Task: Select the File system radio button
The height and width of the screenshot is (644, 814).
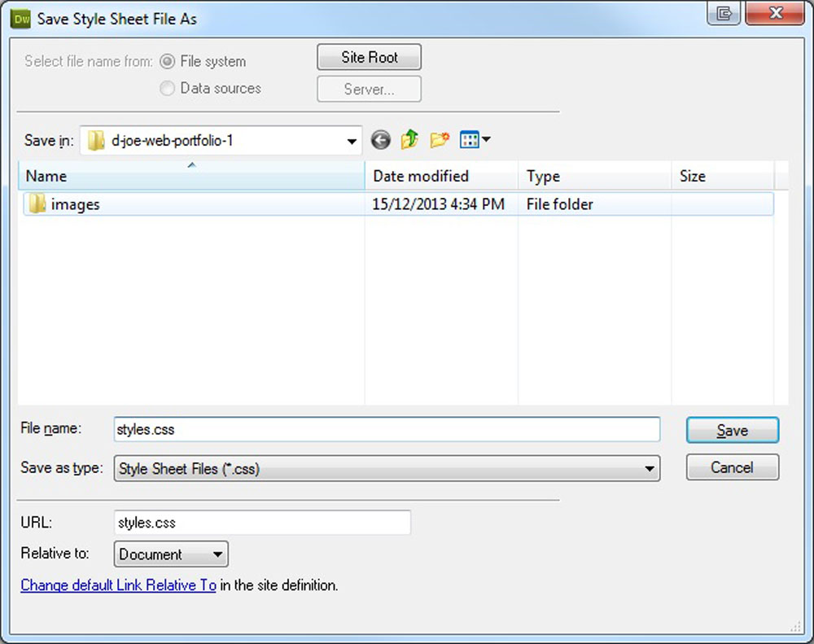Action: coord(167,62)
